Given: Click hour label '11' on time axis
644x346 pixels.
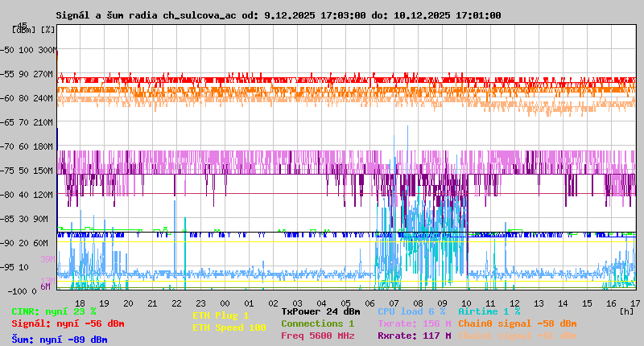Looking at the screenshot, I should [490, 303].
